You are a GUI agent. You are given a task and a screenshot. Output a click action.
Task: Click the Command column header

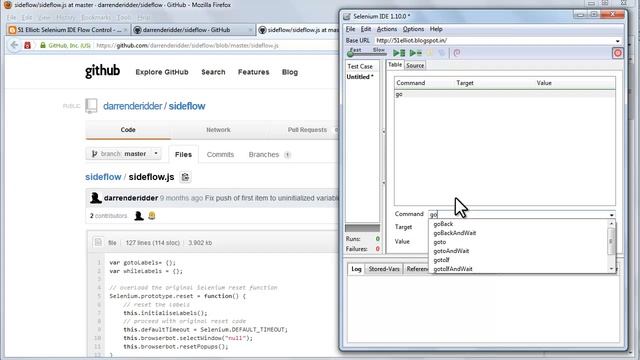click(x=411, y=83)
